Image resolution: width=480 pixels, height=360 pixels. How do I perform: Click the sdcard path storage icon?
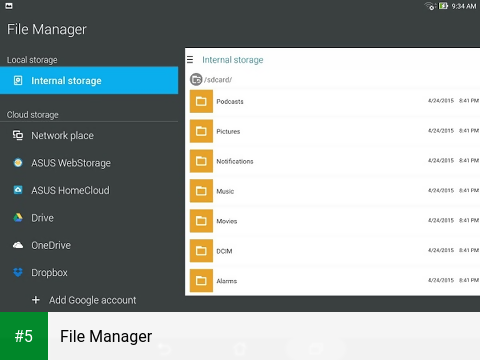tap(196, 79)
